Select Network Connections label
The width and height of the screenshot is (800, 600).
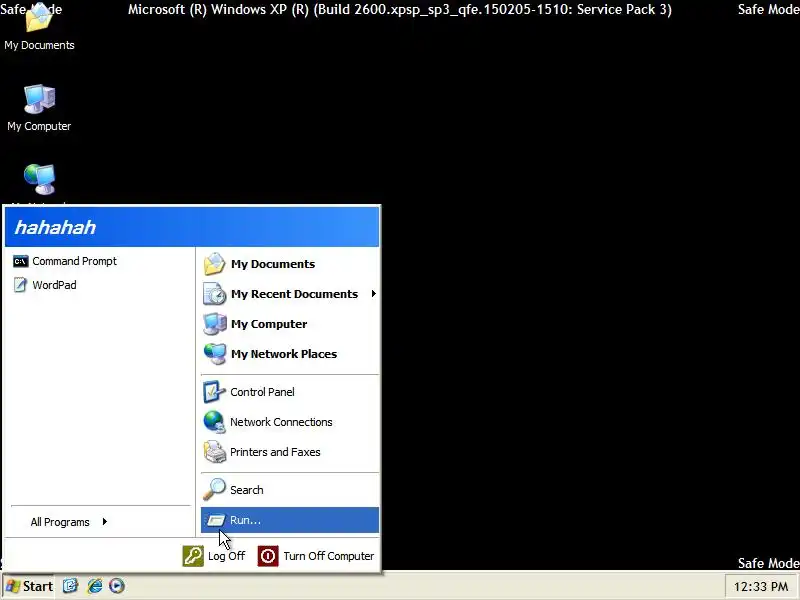281,422
